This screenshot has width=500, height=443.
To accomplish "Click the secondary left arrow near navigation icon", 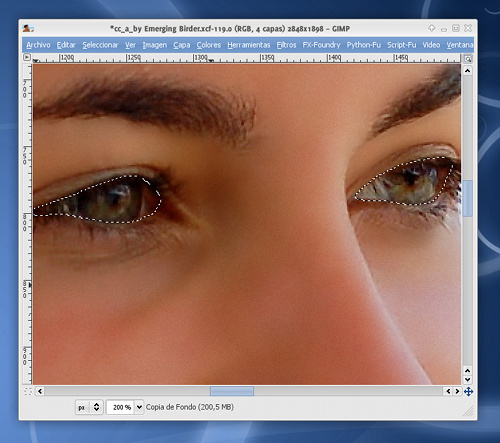I will [x=448, y=391].
